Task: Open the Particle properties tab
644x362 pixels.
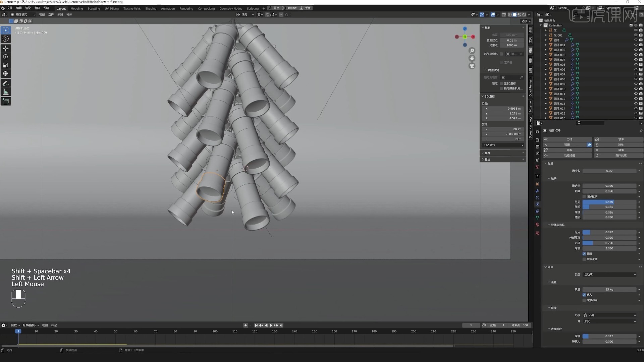Action: [x=537, y=198]
